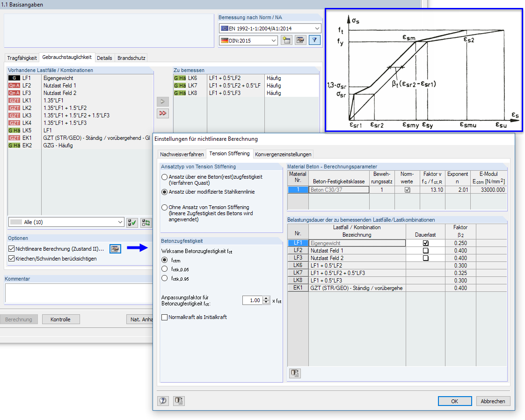Click E-Modul value 33000.000 cell
The width and height of the screenshot is (525, 420).
click(x=489, y=190)
